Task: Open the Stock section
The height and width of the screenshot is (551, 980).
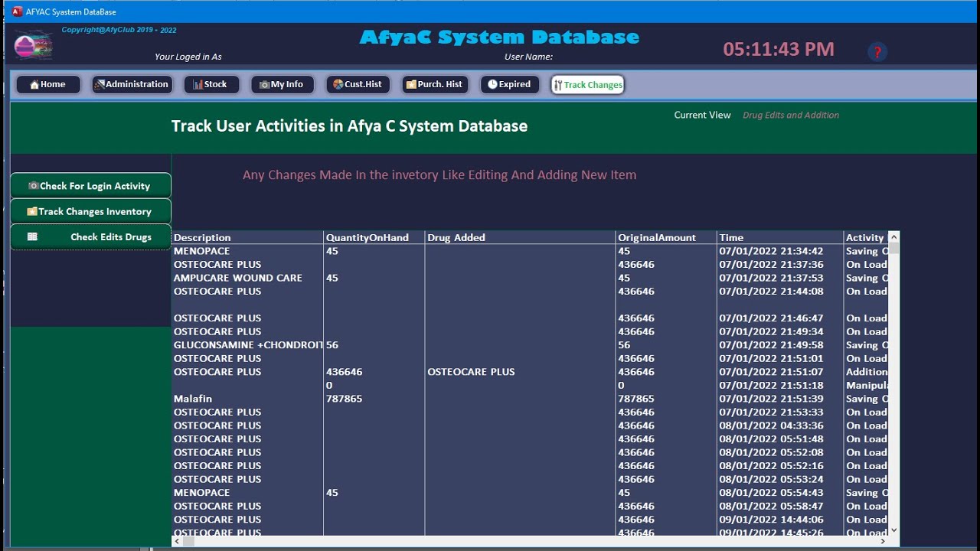Action: point(211,84)
